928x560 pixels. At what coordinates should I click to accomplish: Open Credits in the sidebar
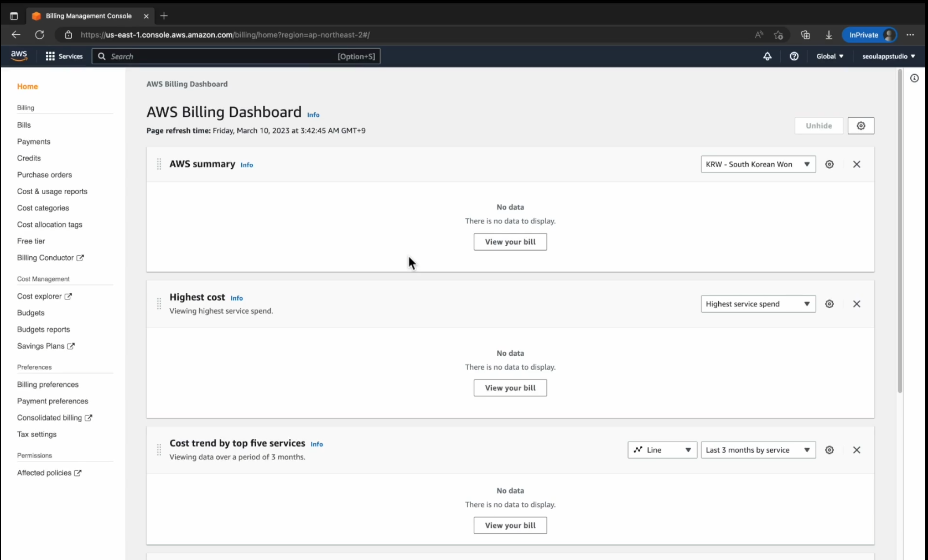[x=29, y=158]
